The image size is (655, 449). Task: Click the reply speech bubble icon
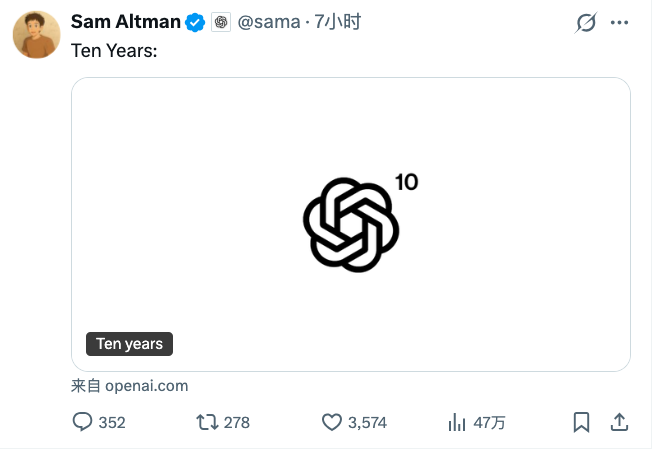pyautogui.click(x=83, y=422)
